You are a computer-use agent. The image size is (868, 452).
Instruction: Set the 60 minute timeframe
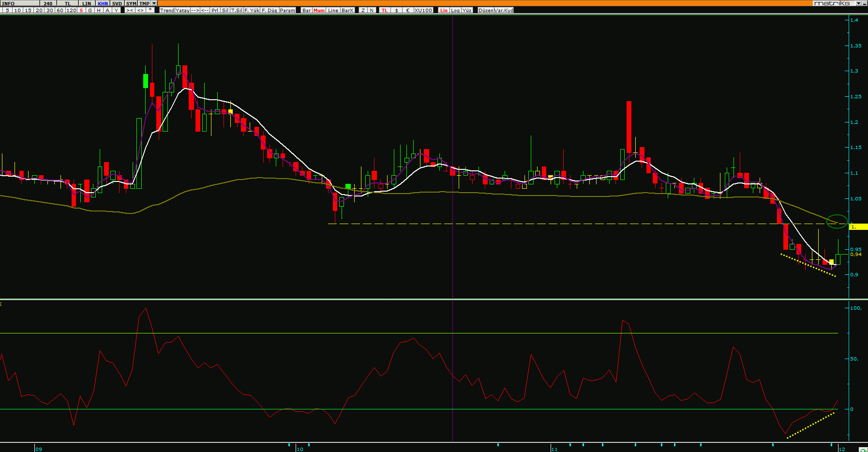tap(60, 10)
